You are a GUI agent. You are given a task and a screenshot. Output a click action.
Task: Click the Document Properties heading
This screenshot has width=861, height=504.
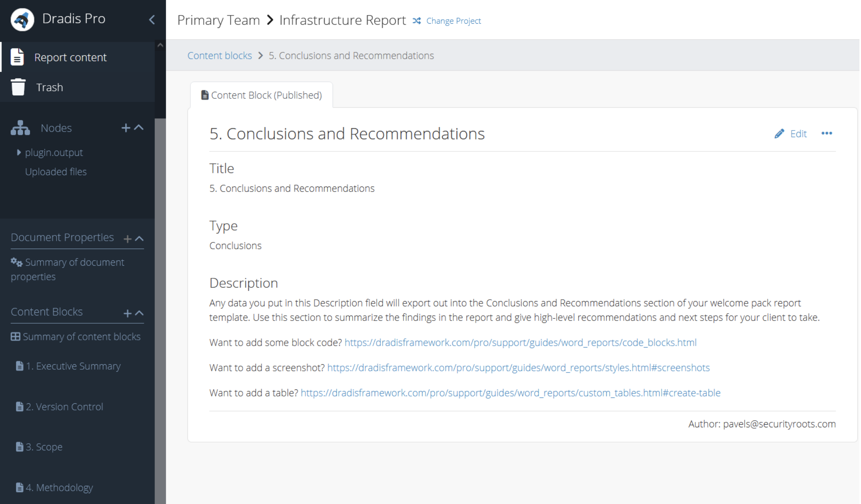[x=62, y=237]
